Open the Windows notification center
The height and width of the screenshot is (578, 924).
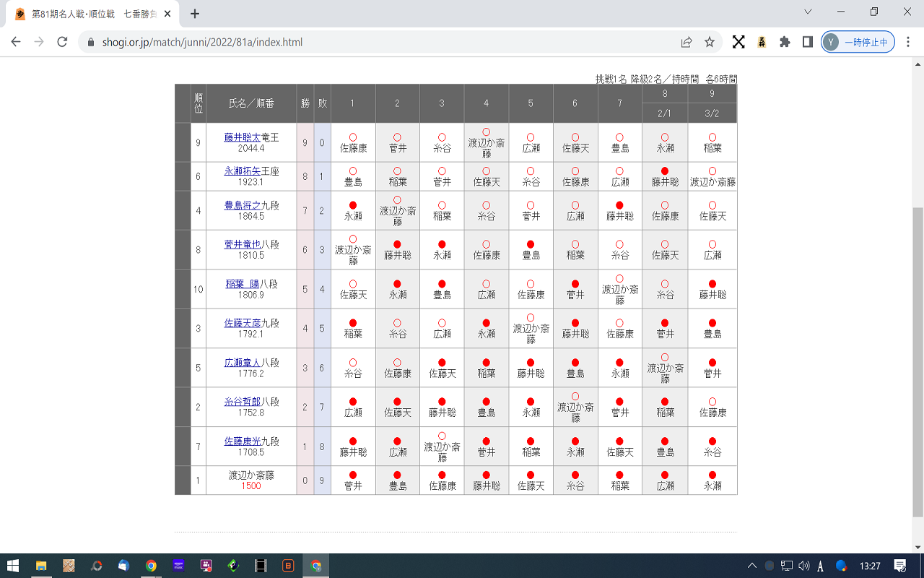coord(900,566)
